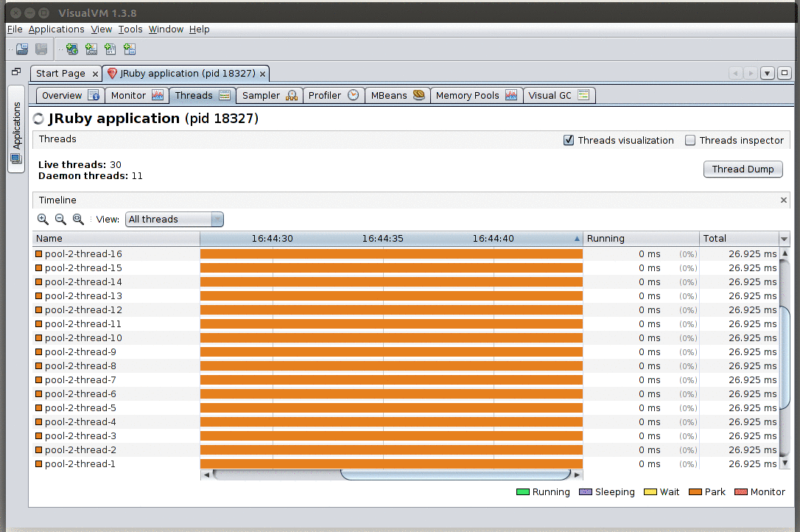Click the Add Remote Host toolbar icon
The width and height of the screenshot is (800, 532).
72,49
